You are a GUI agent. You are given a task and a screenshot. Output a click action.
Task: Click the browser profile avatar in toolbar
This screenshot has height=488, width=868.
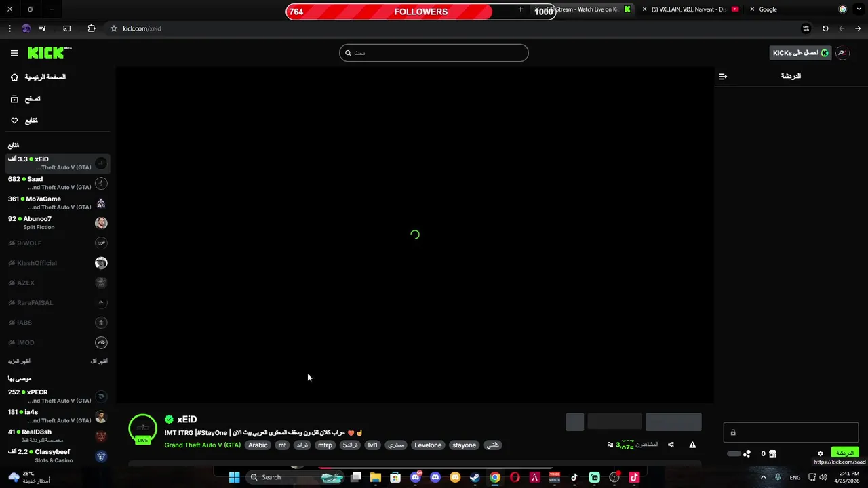(26, 28)
